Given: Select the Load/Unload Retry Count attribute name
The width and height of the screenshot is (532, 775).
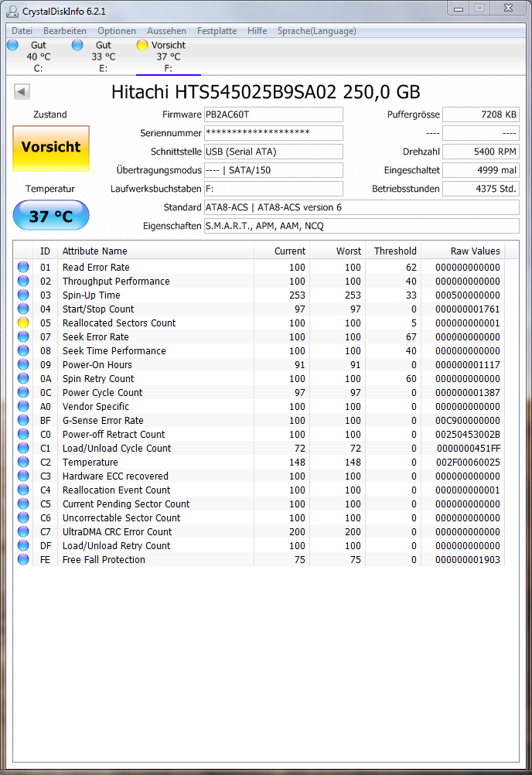Looking at the screenshot, I should pyautogui.click(x=116, y=545).
